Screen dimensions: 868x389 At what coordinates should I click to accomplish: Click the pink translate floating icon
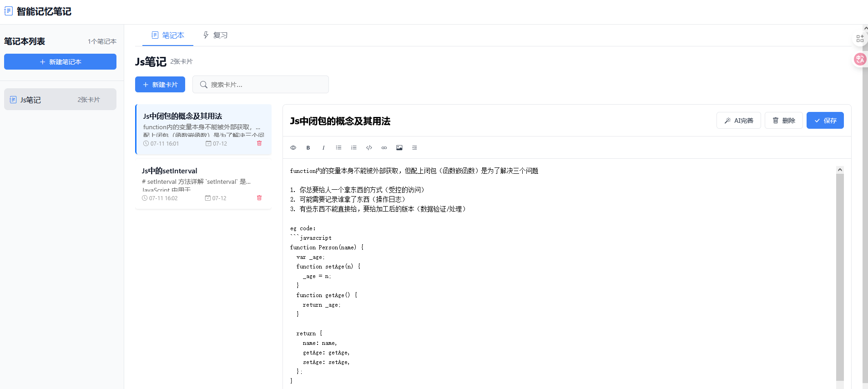click(x=860, y=59)
